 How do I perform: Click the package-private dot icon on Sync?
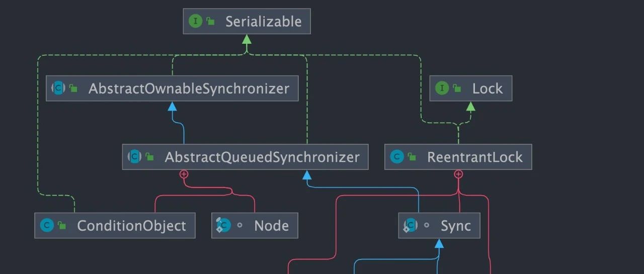[x=427, y=225]
